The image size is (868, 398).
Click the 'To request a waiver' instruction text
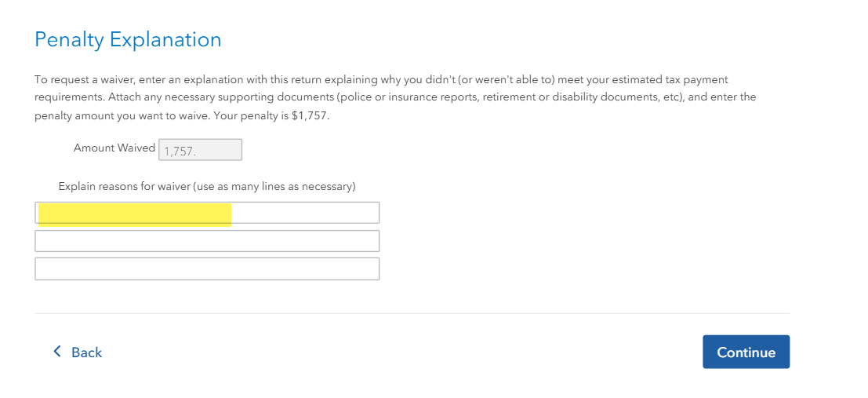86,79
